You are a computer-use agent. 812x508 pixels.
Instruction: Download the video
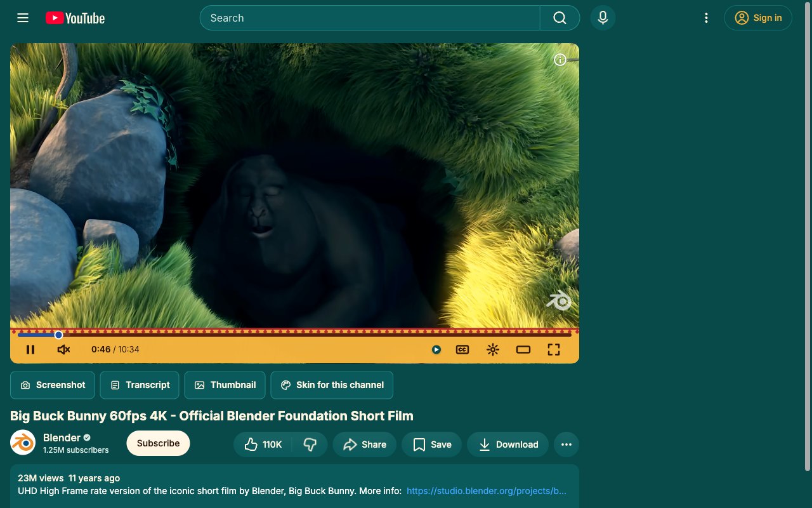tap(508, 444)
